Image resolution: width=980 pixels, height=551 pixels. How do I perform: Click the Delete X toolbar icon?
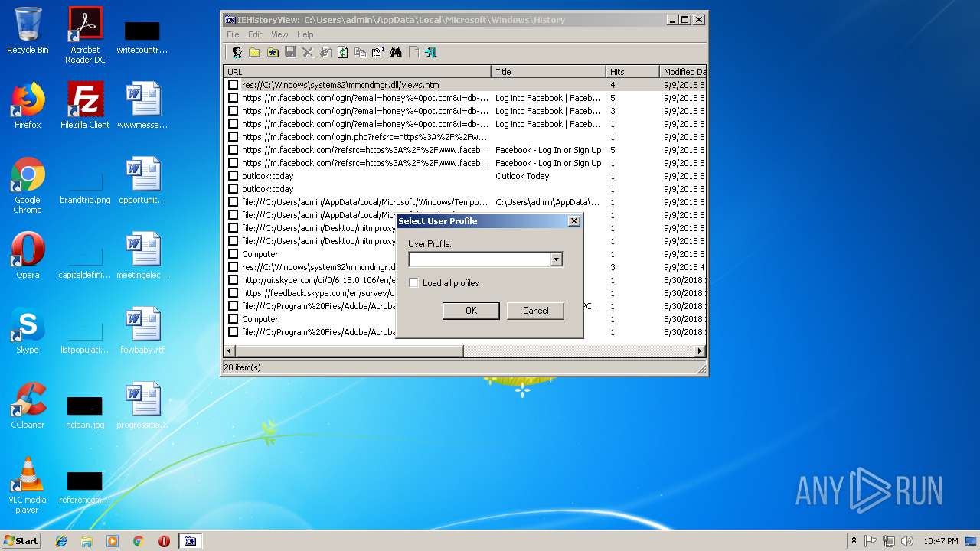pos(308,52)
